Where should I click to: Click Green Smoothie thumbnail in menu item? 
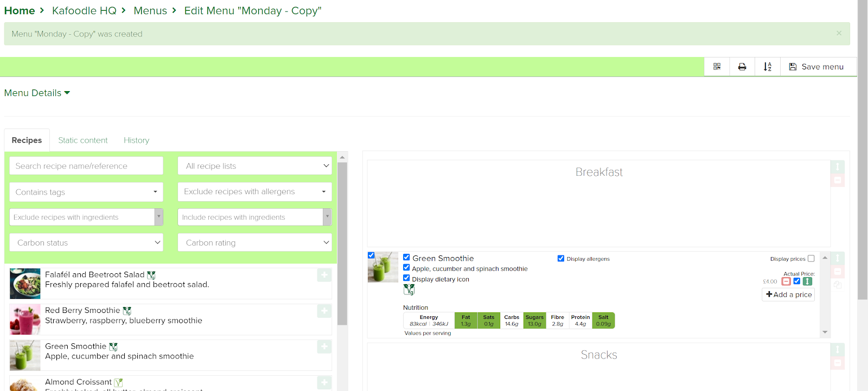coord(383,267)
